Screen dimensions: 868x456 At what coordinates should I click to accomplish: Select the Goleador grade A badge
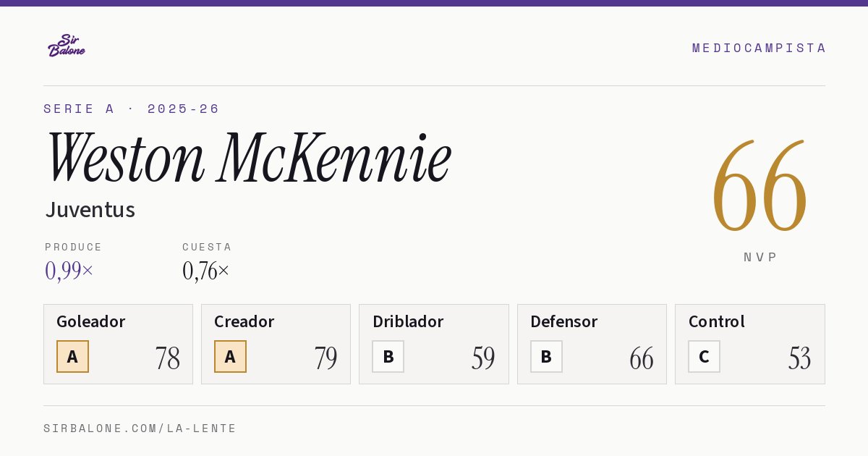click(72, 357)
